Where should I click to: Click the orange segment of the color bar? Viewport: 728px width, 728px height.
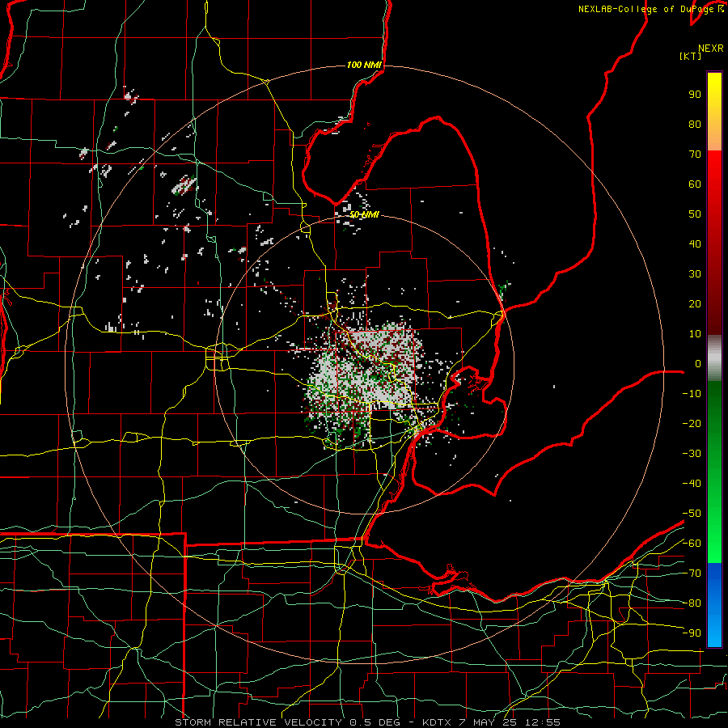(714, 139)
